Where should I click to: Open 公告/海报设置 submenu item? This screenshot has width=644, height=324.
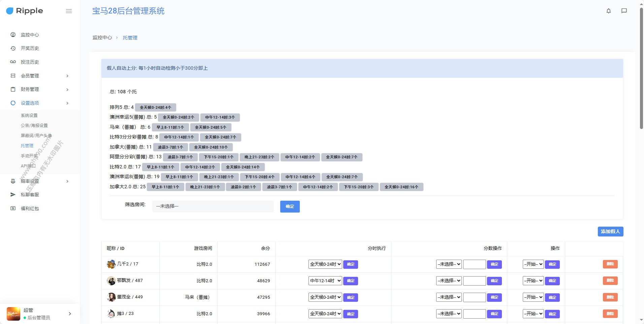point(34,126)
